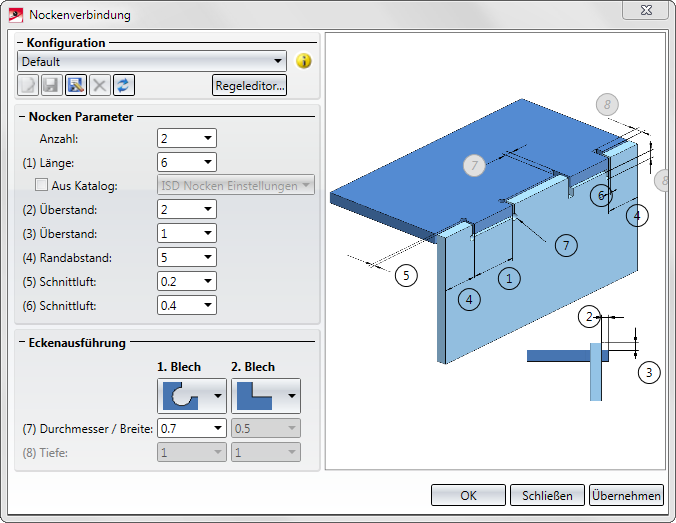Open the 1. Blech corner shape dropdown
The width and height of the screenshot is (676, 523).
coord(218,396)
